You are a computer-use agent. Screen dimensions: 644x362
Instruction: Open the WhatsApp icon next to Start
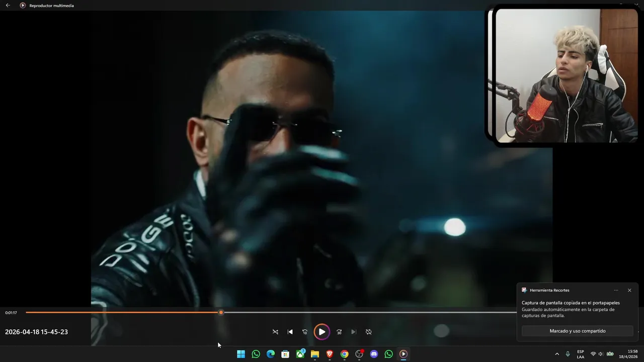pos(256,354)
